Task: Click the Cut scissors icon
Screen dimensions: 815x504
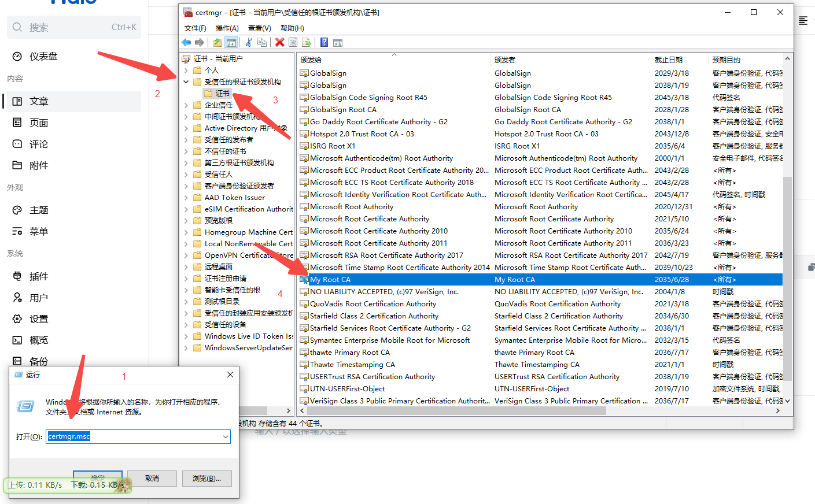Action: [x=249, y=42]
